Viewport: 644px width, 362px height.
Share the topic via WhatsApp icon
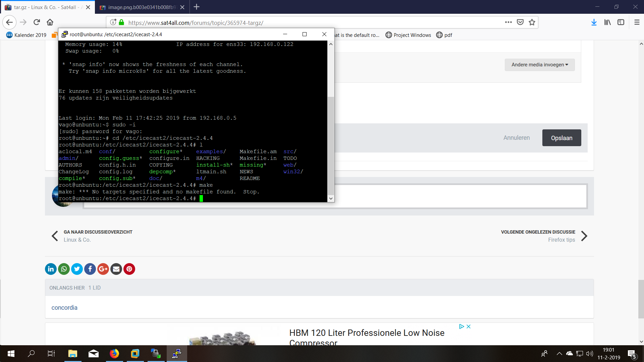(x=64, y=269)
